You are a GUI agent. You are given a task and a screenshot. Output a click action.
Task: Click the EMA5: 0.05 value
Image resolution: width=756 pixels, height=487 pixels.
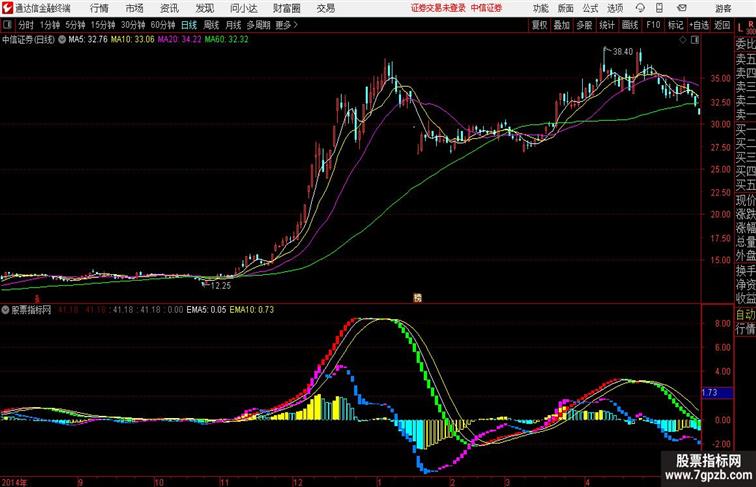pyautogui.click(x=206, y=310)
